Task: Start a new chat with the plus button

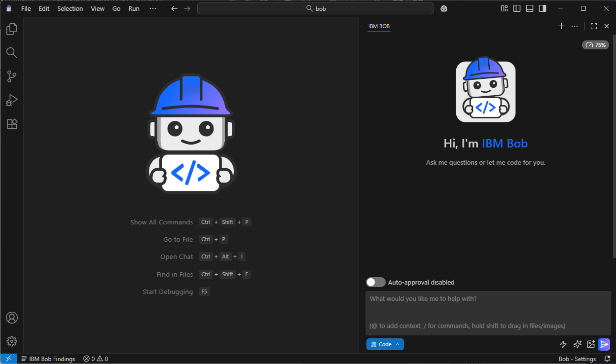Action: tap(561, 26)
